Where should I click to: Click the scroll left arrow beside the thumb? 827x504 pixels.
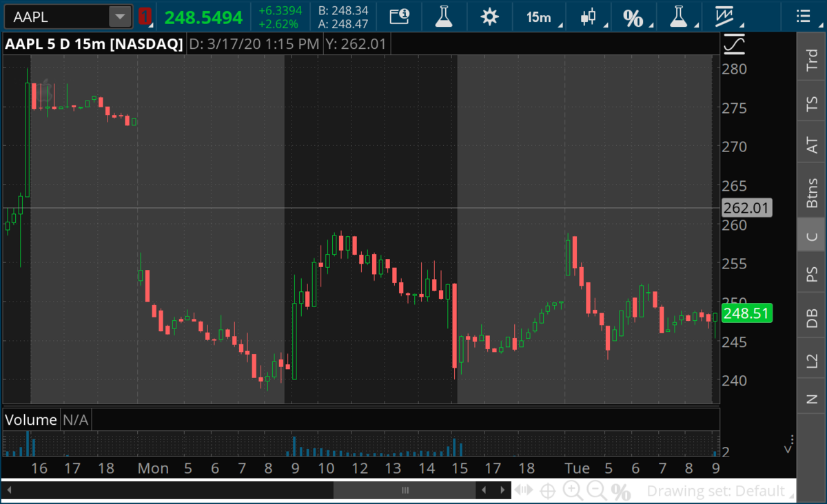484,490
